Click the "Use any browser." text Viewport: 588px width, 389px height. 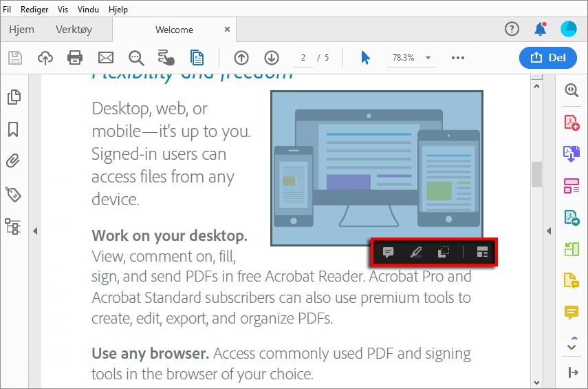click(150, 353)
